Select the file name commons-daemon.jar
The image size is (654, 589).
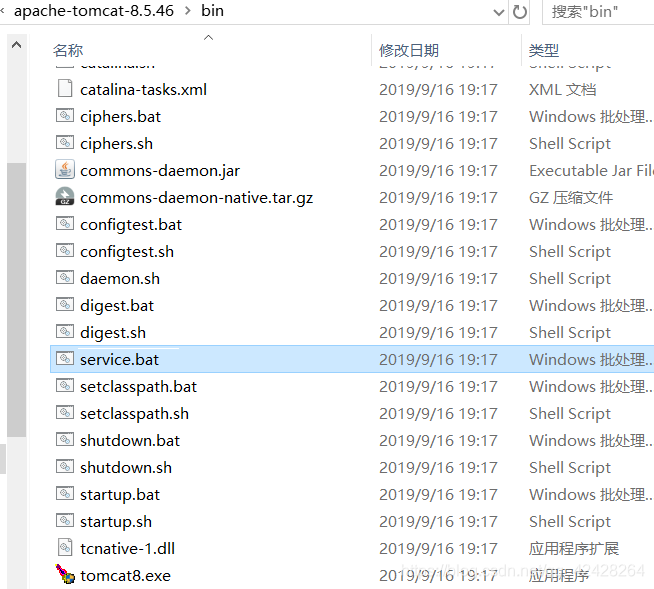click(x=160, y=171)
